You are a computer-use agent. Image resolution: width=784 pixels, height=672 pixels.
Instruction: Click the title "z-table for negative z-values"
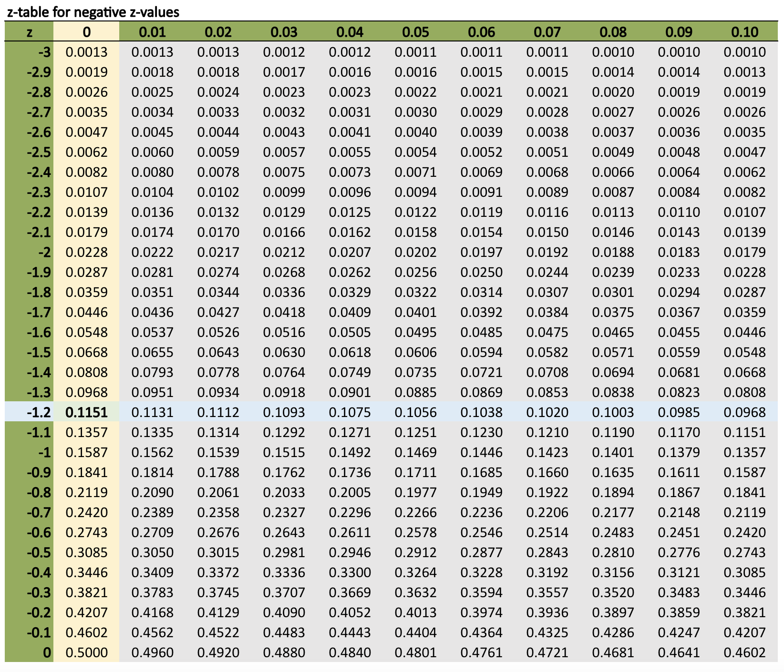click(93, 12)
